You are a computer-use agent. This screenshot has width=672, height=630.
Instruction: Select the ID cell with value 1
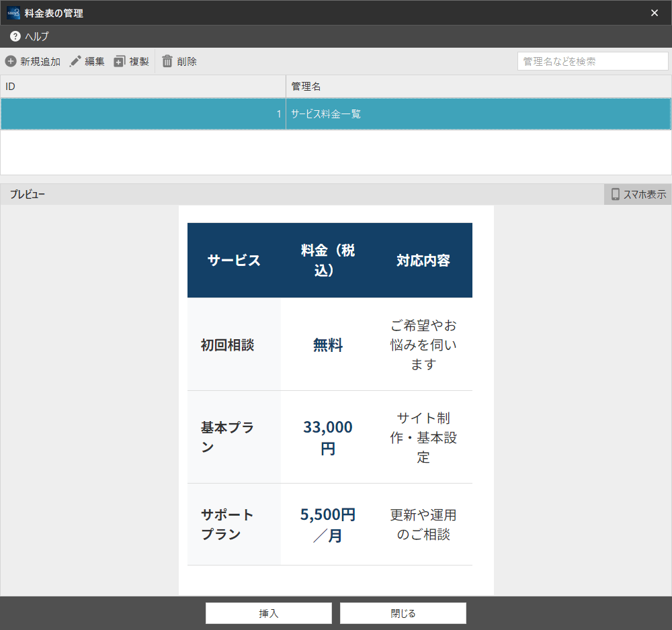click(x=143, y=114)
